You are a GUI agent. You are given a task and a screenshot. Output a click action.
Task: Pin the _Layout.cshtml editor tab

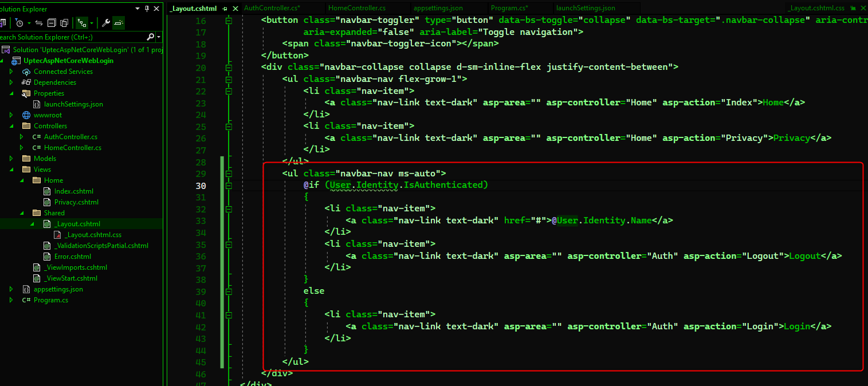(x=225, y=9)
